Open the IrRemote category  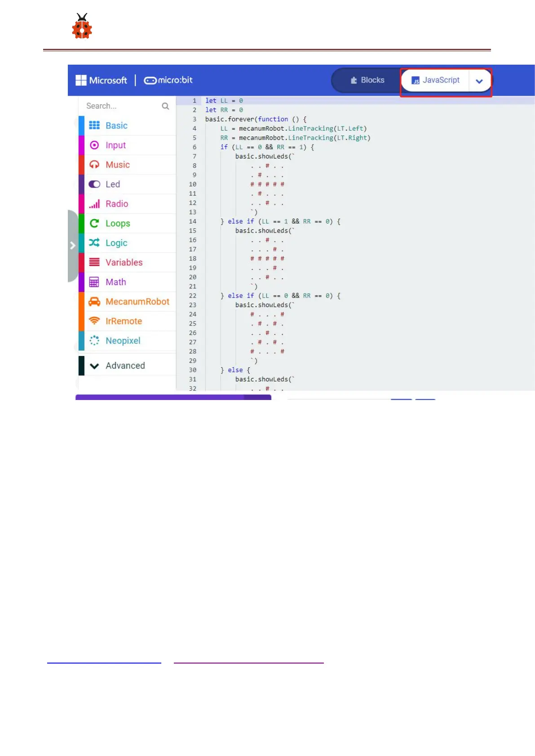[x=127, y=321]
